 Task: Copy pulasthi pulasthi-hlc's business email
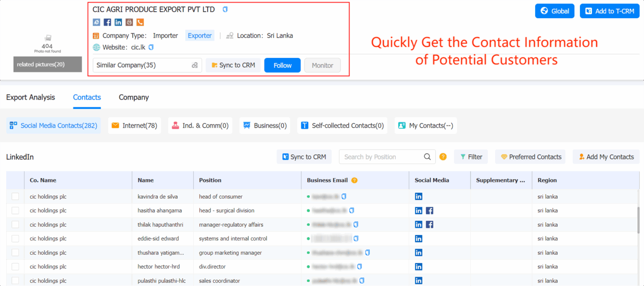[x=362, y=280]
